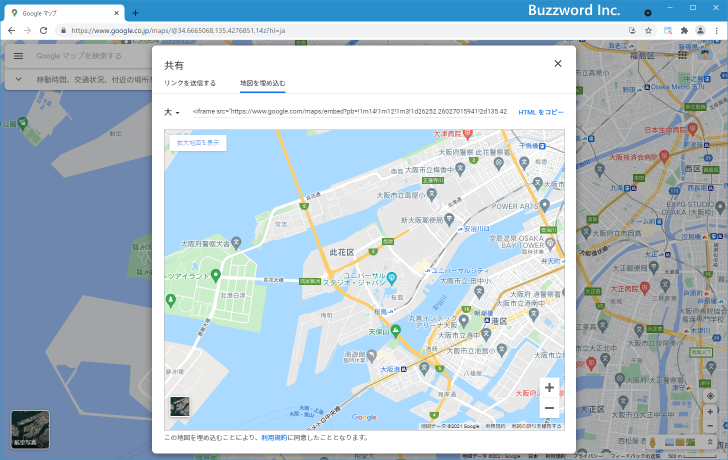Click 拡大地図を表示 button on embedded map
728x460 pixels.
click(198, 143)
